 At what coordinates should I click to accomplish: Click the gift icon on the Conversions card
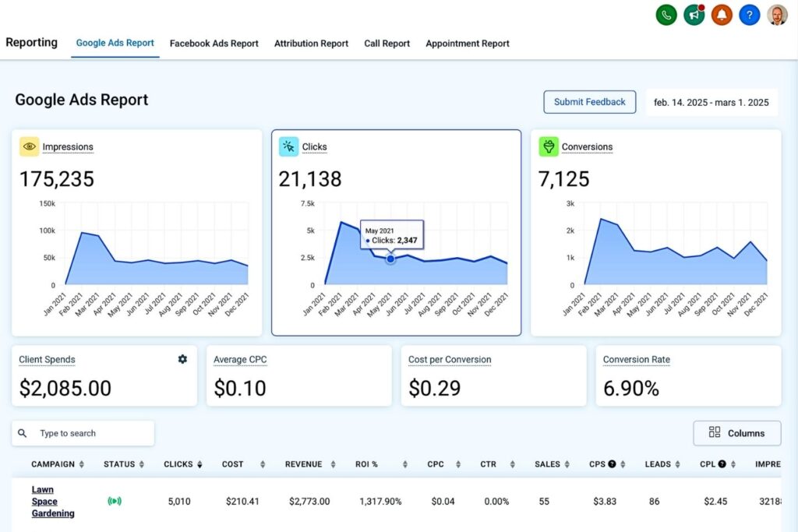click(549, 146)
